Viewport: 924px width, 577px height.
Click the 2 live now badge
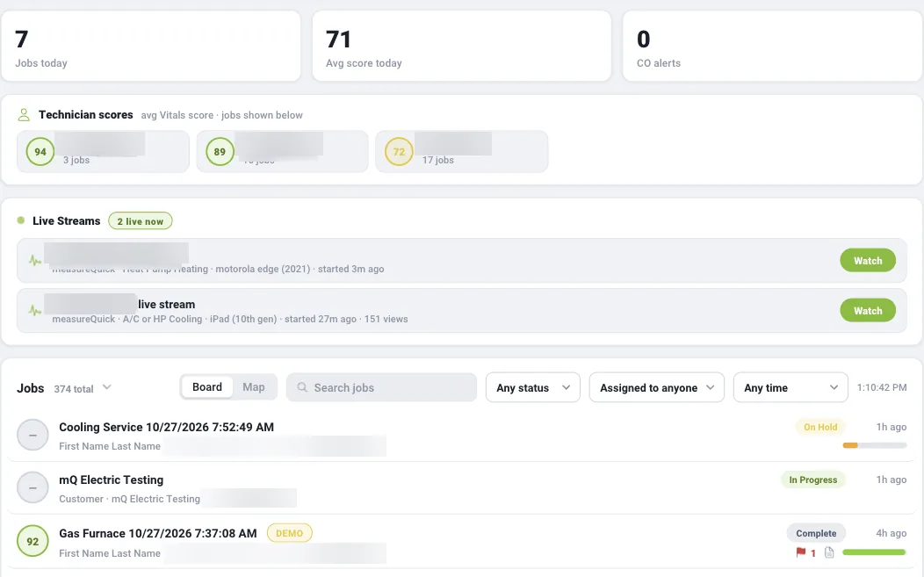tap(141, 221)
